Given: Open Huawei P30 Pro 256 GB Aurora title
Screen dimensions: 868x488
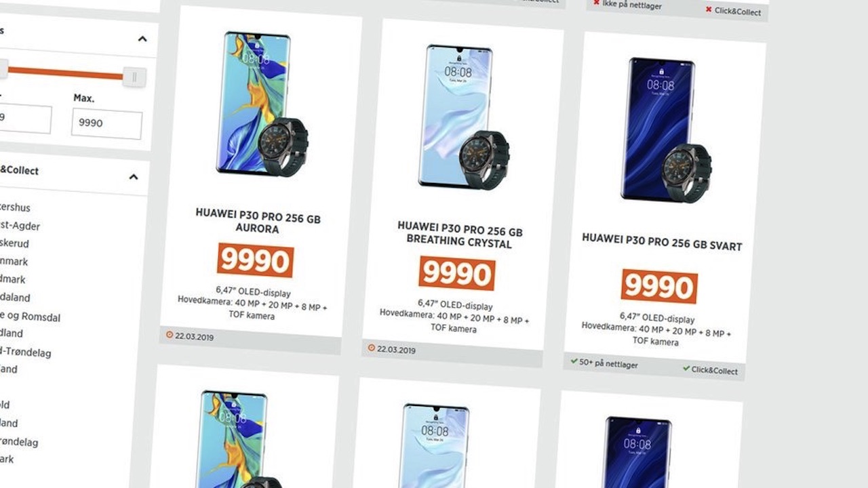Looking at the screenshot, I should click(x=258, y=221).
